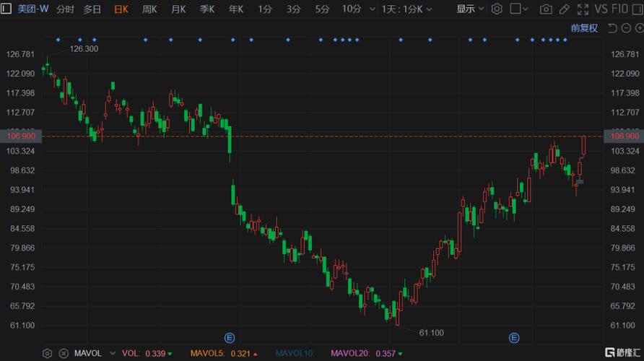The image size is (644, 361).
Task: Open chart settings gear in top toolbar
Action: tap(497, 9)
